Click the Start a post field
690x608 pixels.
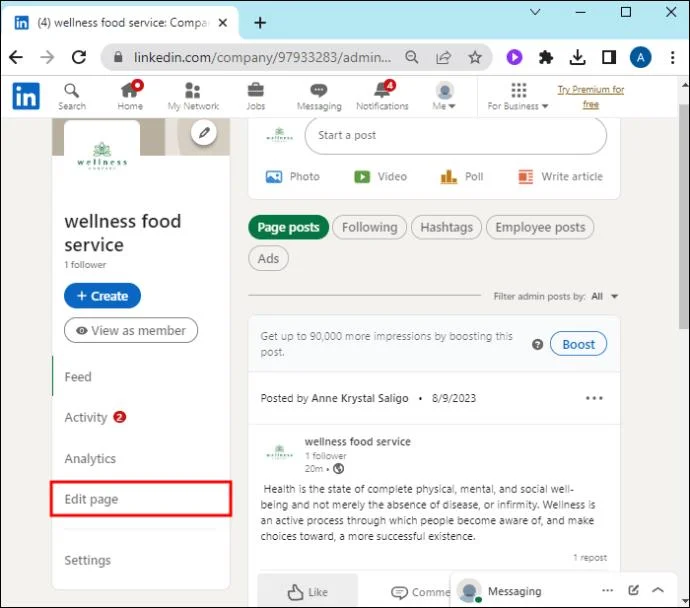(455, 136)
